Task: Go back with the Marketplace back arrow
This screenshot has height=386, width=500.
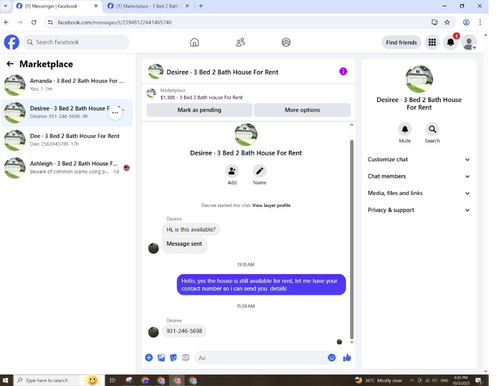Action: click(x=10, y=64)
